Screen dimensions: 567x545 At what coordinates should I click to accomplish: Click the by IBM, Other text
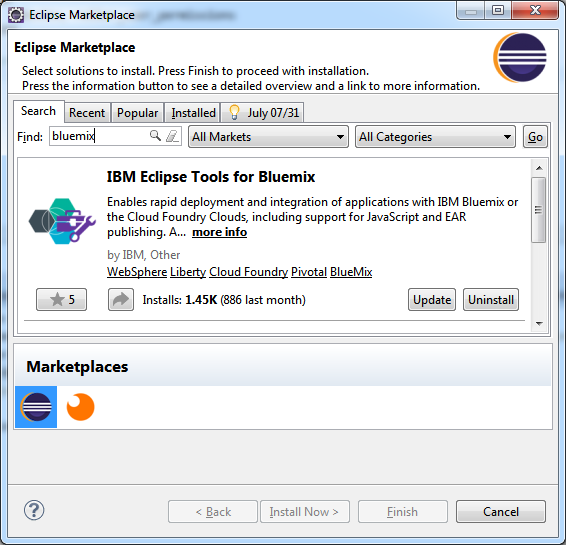[x=144, y=255]
